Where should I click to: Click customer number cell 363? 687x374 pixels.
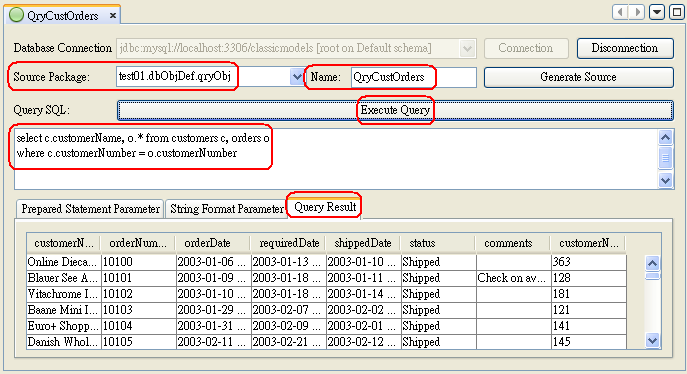click(588, 262)
